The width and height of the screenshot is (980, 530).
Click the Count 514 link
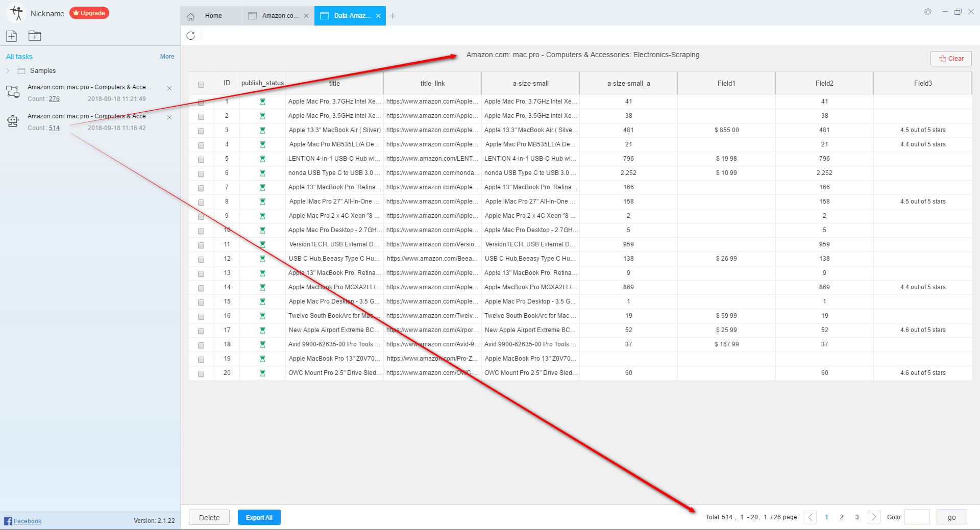[x=54, y=128]
